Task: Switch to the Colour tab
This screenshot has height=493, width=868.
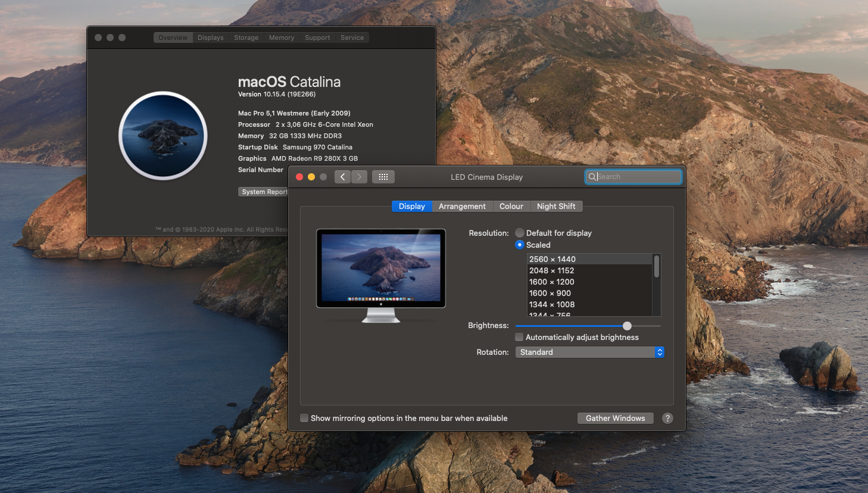Action: click(511, 206)
